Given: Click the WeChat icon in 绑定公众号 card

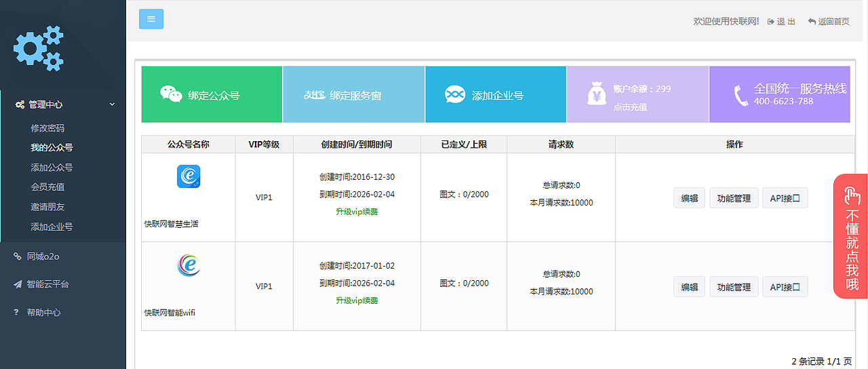Looking at the screenshot, I should pos(172,94).
